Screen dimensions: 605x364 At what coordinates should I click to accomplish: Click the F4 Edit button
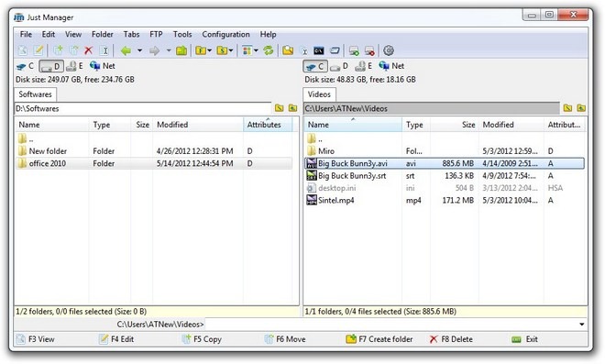(x=116, y=339)
